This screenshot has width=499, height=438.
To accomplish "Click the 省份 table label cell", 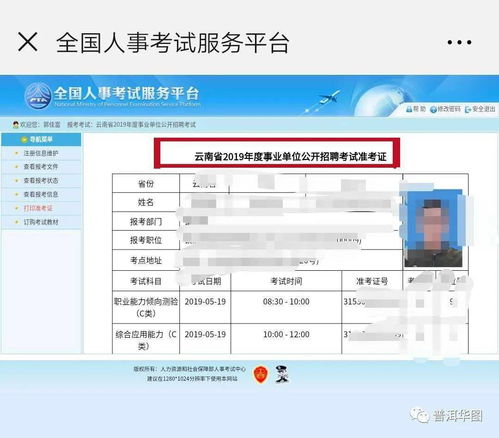I will [146, 183].
